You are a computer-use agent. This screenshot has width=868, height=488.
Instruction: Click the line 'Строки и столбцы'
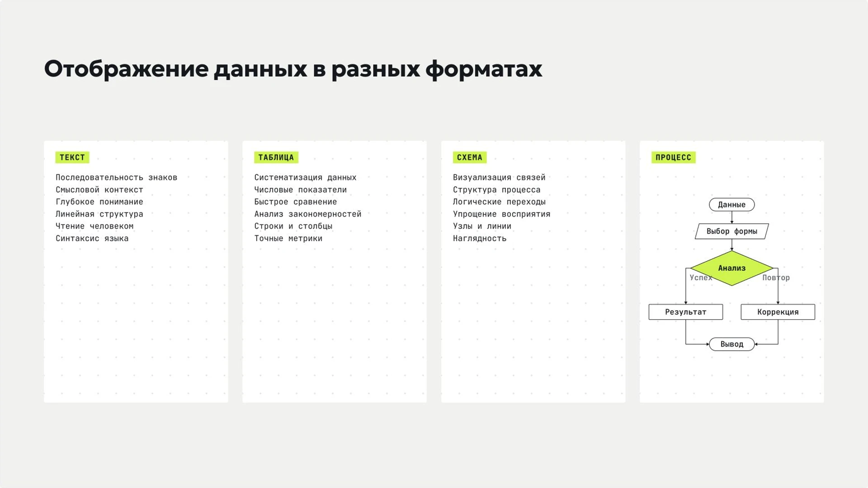(x=293, y=226)
